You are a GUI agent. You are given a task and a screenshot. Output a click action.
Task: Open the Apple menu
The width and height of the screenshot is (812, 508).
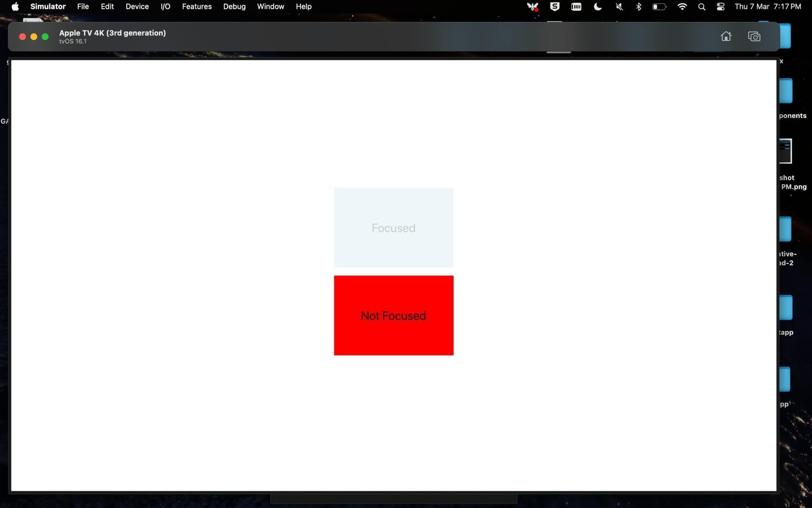tap(15, 7)
